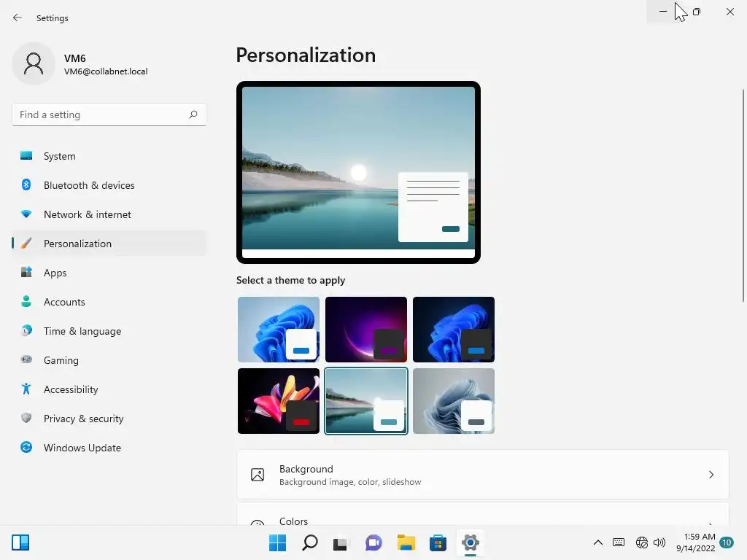Screen dimensions: 747x560
Task: Apply the gray Flow theme
Action: tap(454, 401)
